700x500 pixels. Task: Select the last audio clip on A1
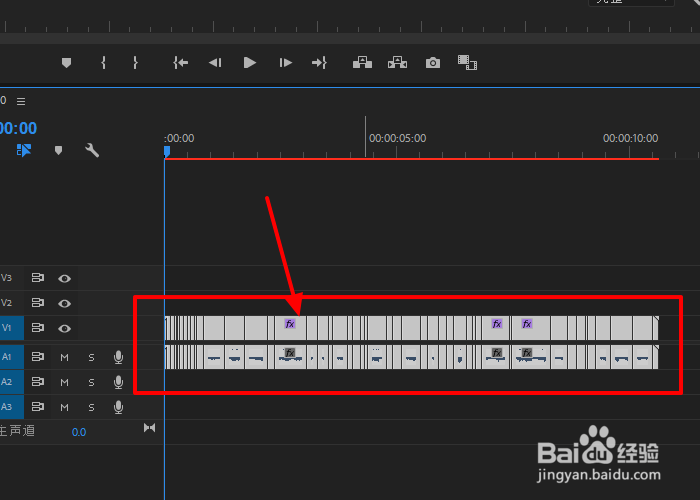pyautogui.click(x=656, y=357)
